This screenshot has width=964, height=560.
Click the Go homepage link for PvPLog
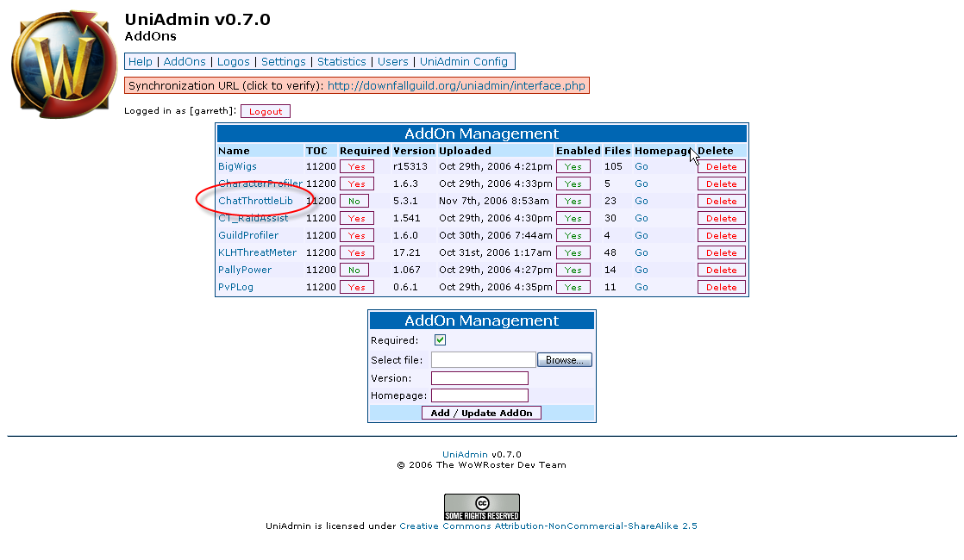click(642, 287)
